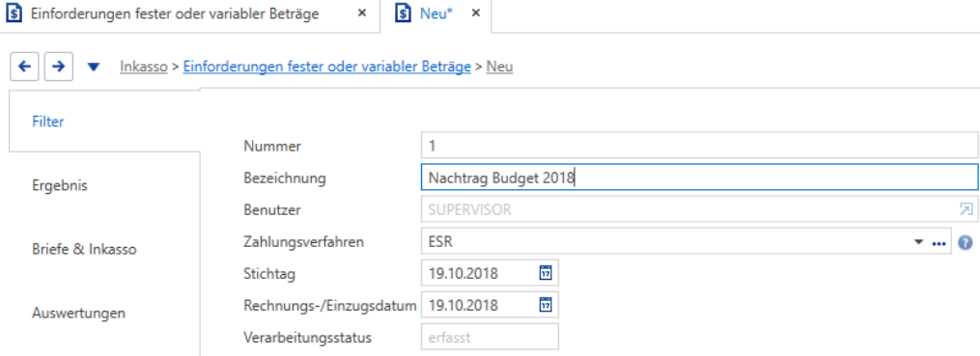Click the Verarbeitungsstatus label
Screen dimensions: 980x356
tap(307, 338)
